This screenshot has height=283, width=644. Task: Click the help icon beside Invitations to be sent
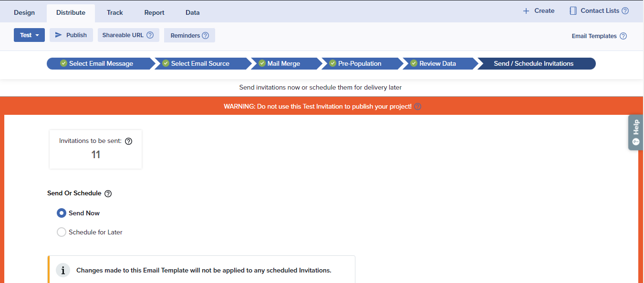[128, 141]
